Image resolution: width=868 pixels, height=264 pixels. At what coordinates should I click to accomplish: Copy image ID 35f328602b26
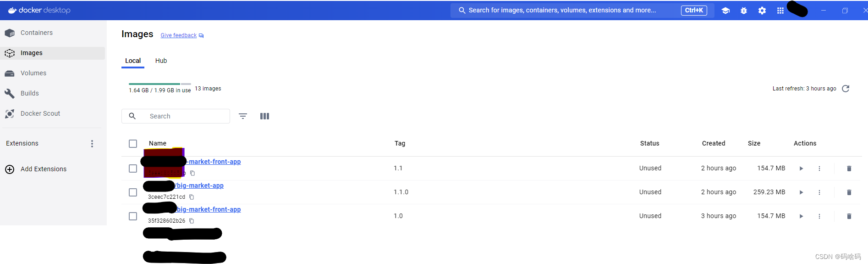192,221
